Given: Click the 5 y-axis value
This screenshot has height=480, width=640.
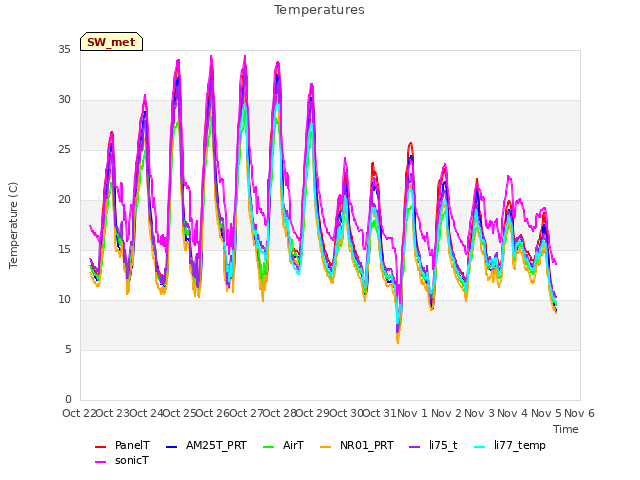Looking at the screenshot, I should coord(68,350).
